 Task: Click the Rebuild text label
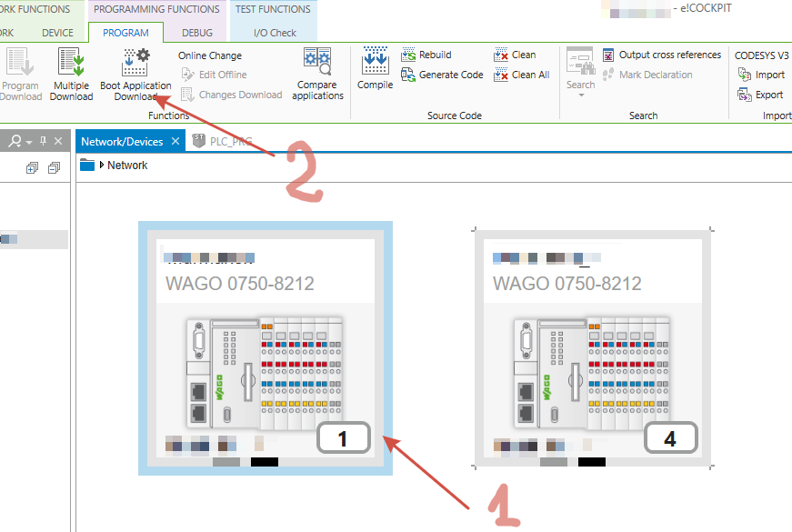(x=435, y=55)
